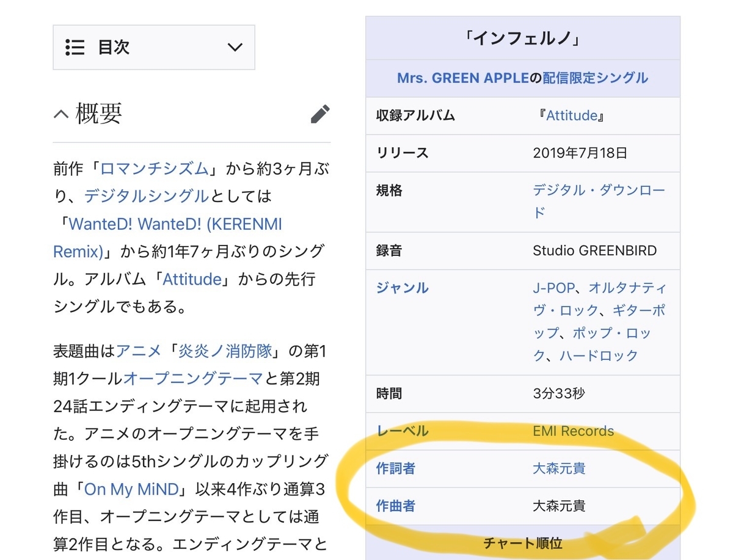Click the 目次 list icon

point(74,48)
